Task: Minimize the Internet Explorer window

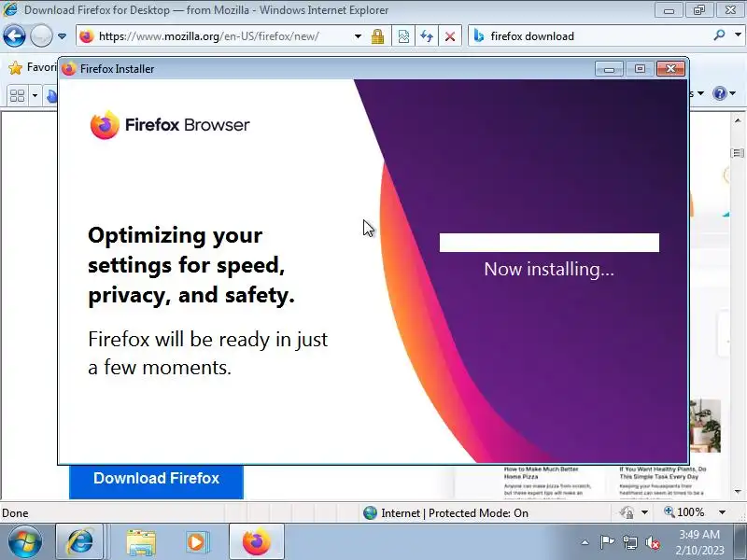Action: tap(669, 10)
